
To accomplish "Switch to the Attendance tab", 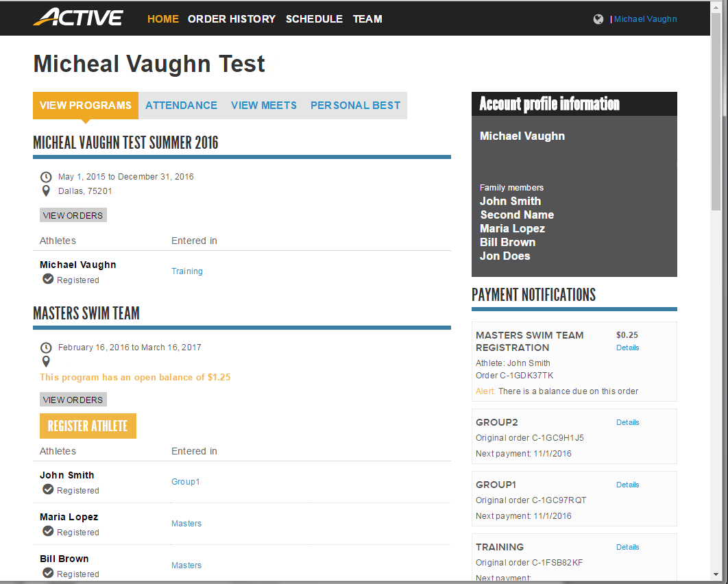I will (x=181, y=106).
